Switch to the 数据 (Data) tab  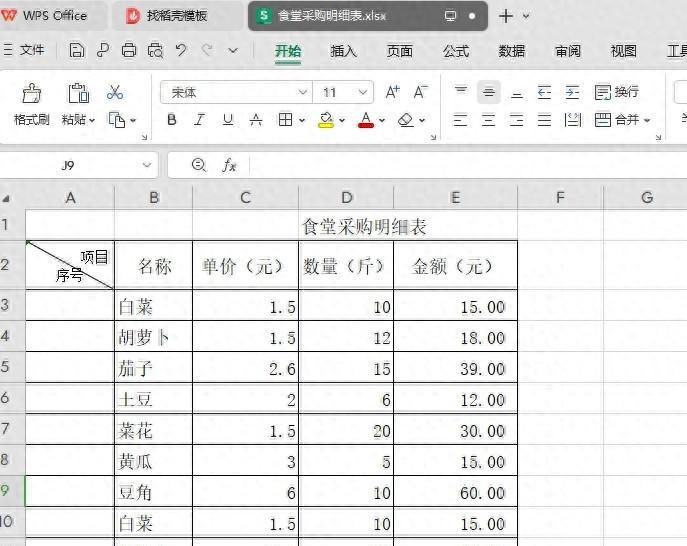511,51
